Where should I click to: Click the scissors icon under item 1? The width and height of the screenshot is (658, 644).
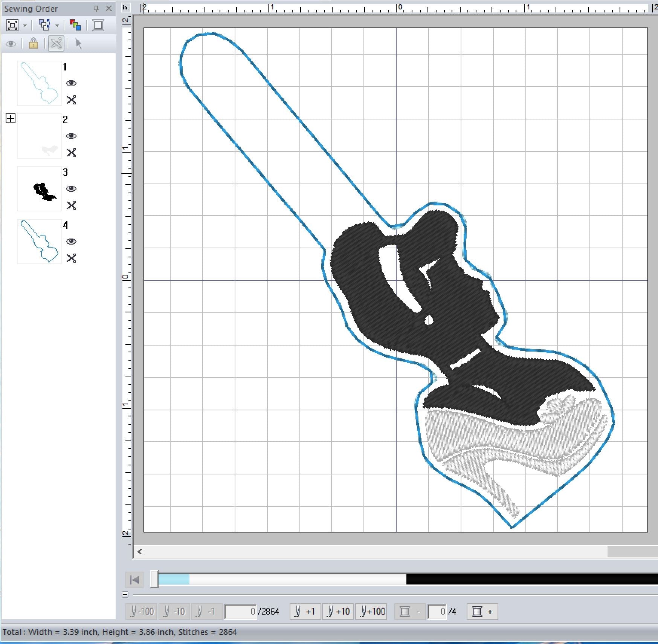point(71,100)
